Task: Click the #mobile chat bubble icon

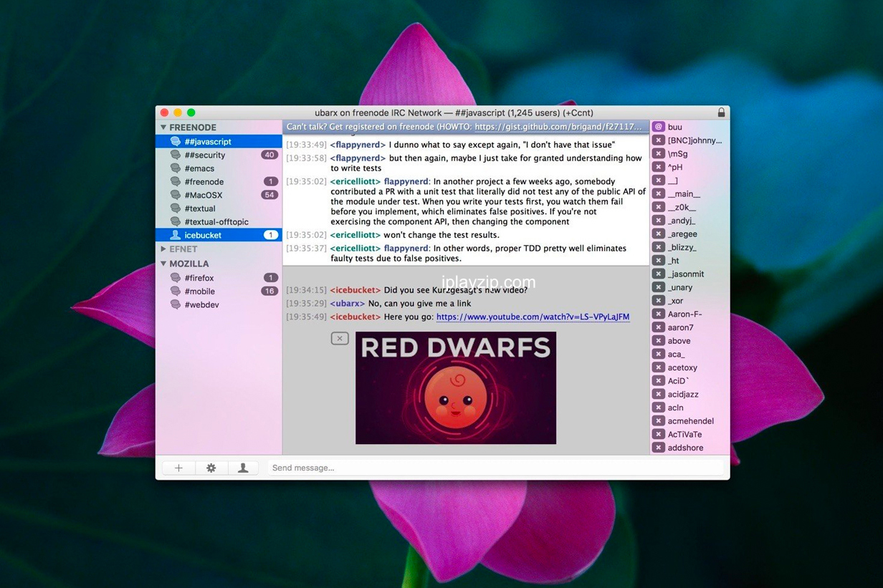Action: (x=175, y=291)
